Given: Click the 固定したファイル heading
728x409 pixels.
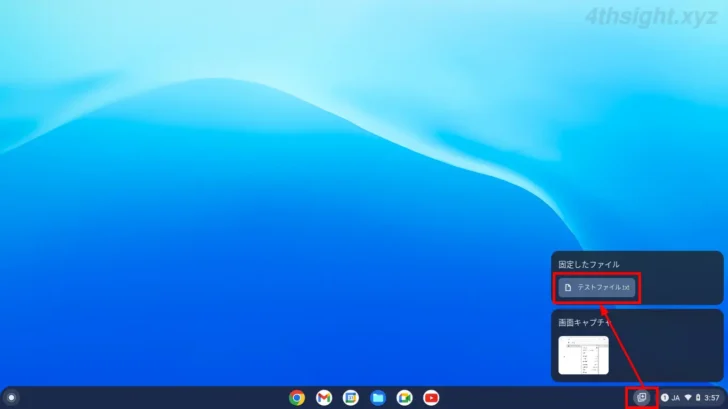Looking at the screenshot, I should 589,265.
